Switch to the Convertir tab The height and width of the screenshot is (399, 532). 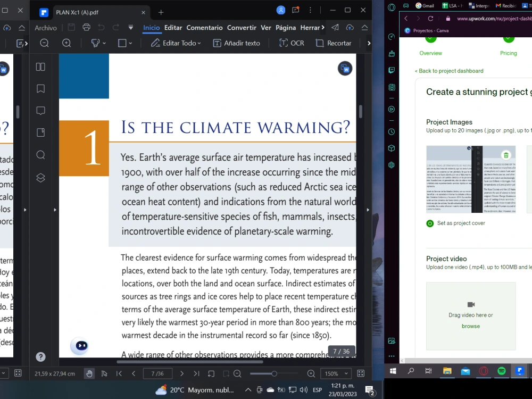click(x=242, y=28)
